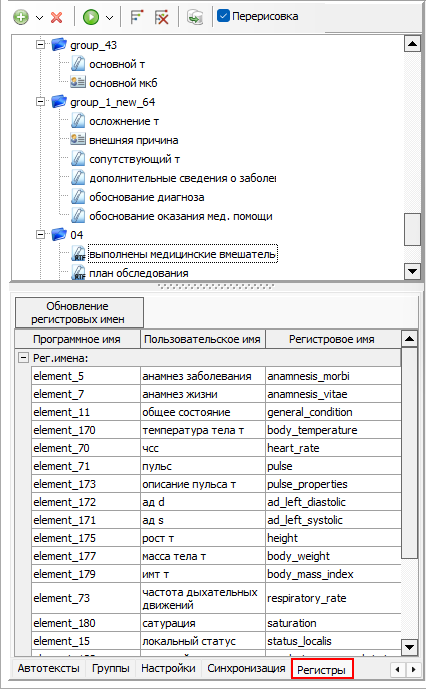426x689 pixels.
Task: Toggle the Перерисовка checkbox
Action: pos(223,16)
